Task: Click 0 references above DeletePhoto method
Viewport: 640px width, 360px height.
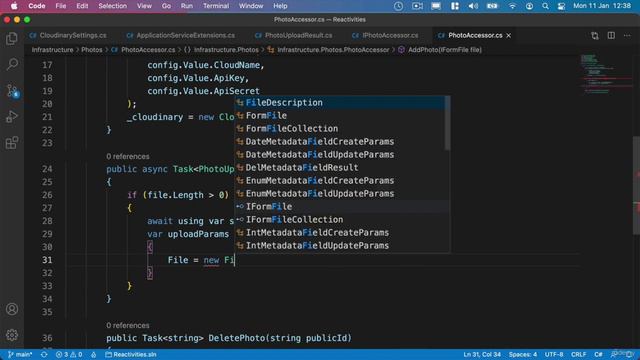Action: coord(128,325)
